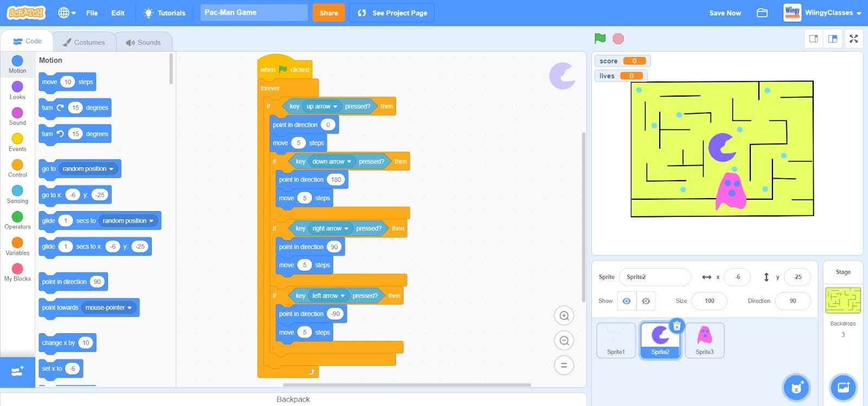Click See Project Page button

(x=392, y=12)
